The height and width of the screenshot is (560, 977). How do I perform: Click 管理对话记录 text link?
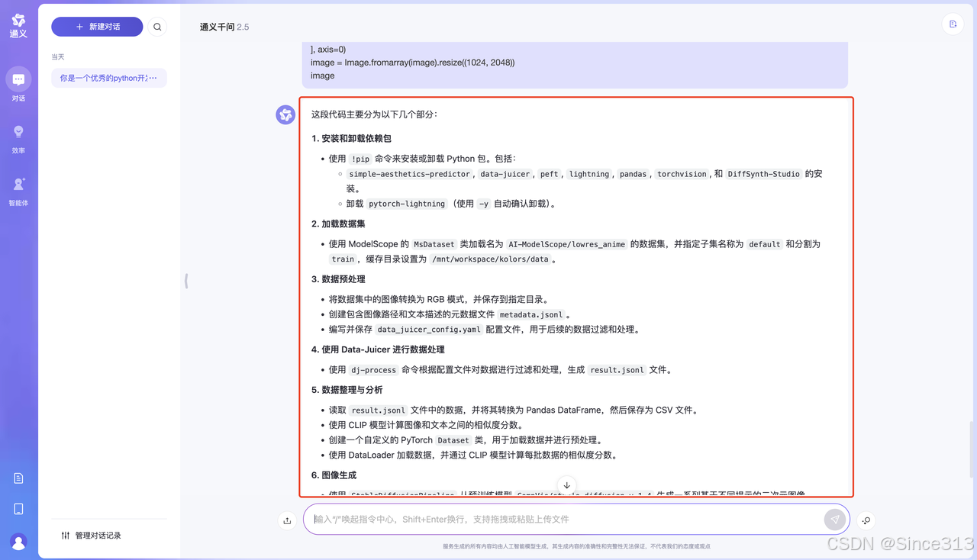(98, 535)
